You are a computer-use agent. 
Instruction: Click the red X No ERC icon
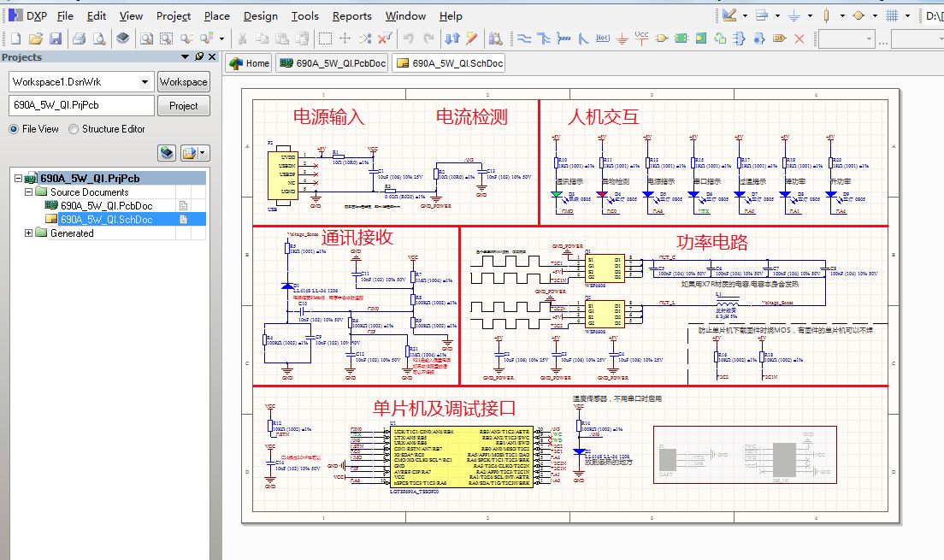[799, 39]
